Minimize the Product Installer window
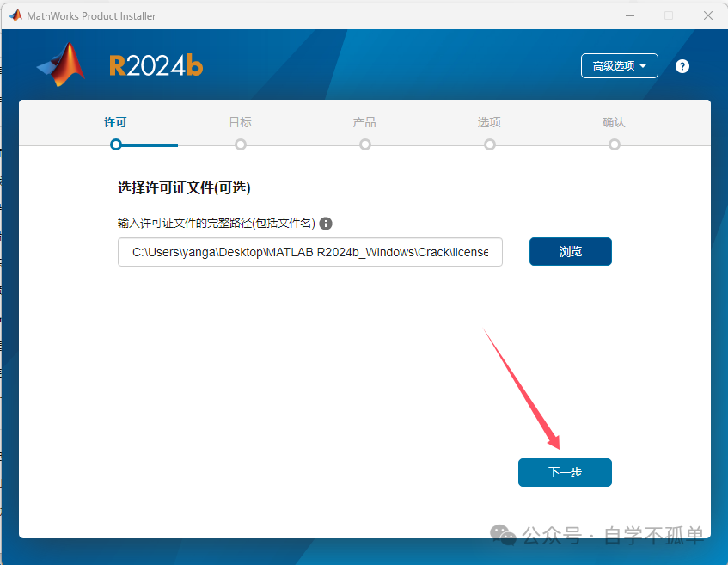This screenshot has width=728, height=565. (x=630, y=15)
